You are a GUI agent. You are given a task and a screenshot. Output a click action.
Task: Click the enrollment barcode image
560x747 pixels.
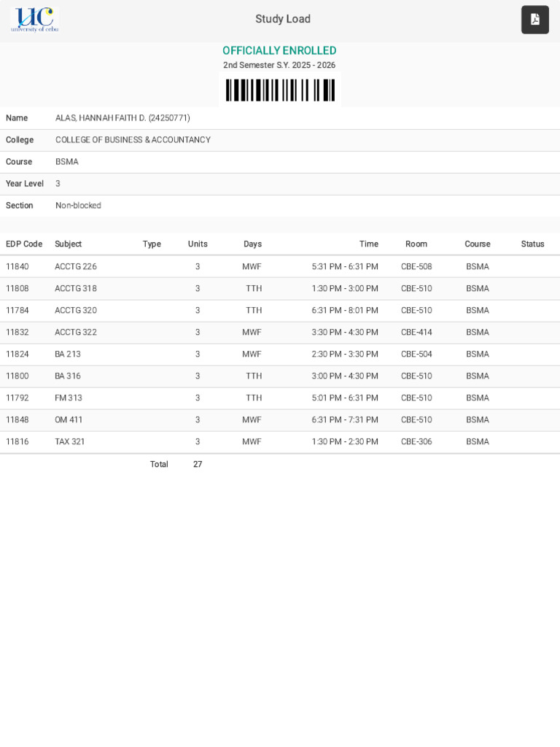[x=280, y=90]
